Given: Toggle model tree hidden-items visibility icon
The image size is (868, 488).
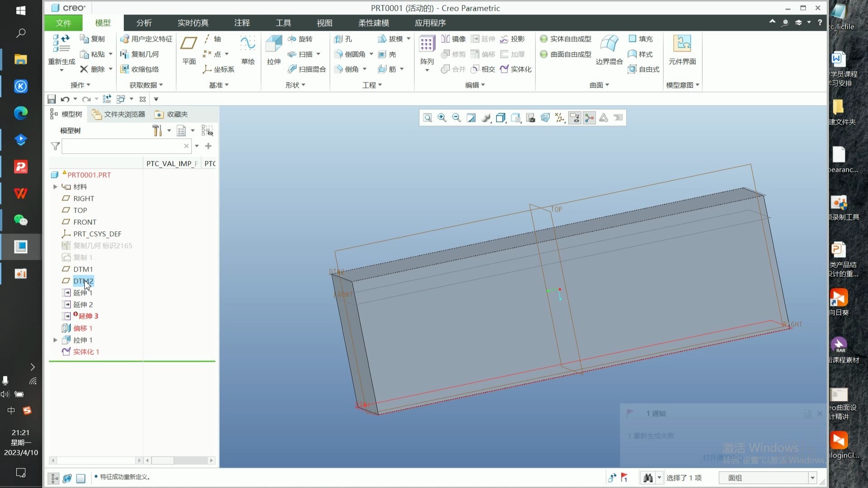Looking at the screenshot, I should [x=207, y=131].
